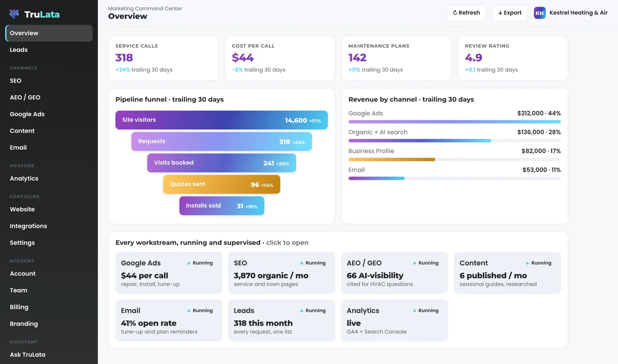Click the Google Ads revenue progress bar

(x=455, y=122)
